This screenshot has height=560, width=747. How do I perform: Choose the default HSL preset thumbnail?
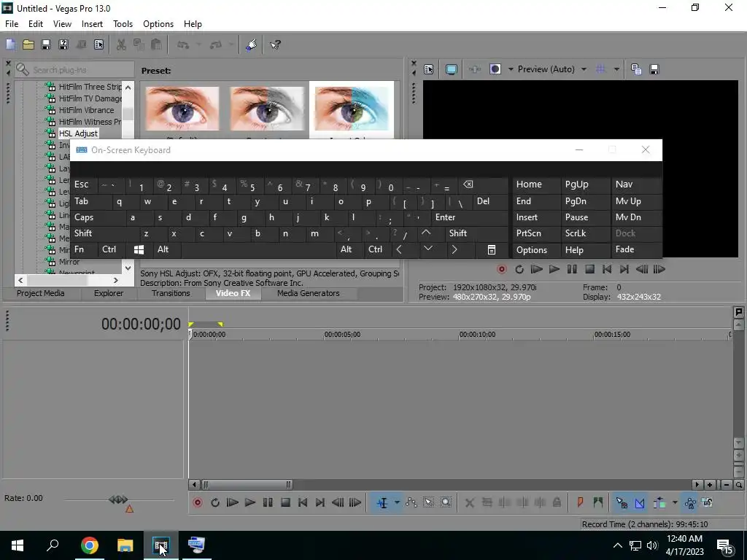tap(182, 109)
